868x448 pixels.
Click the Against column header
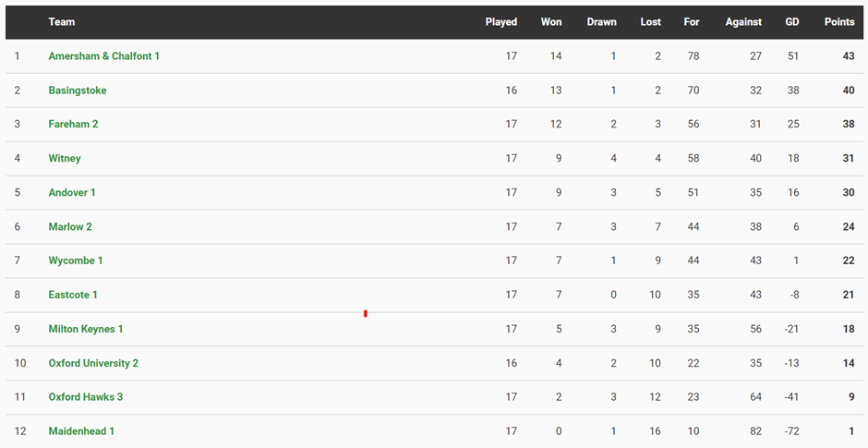[743, 22]
